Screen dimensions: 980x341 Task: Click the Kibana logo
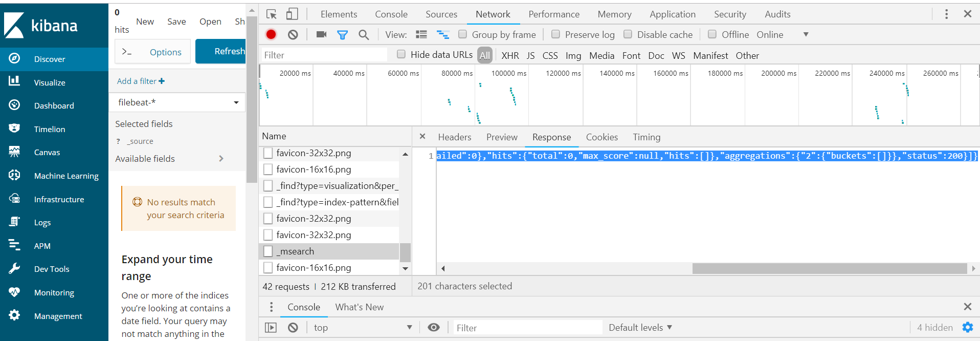tap(41, 25)
